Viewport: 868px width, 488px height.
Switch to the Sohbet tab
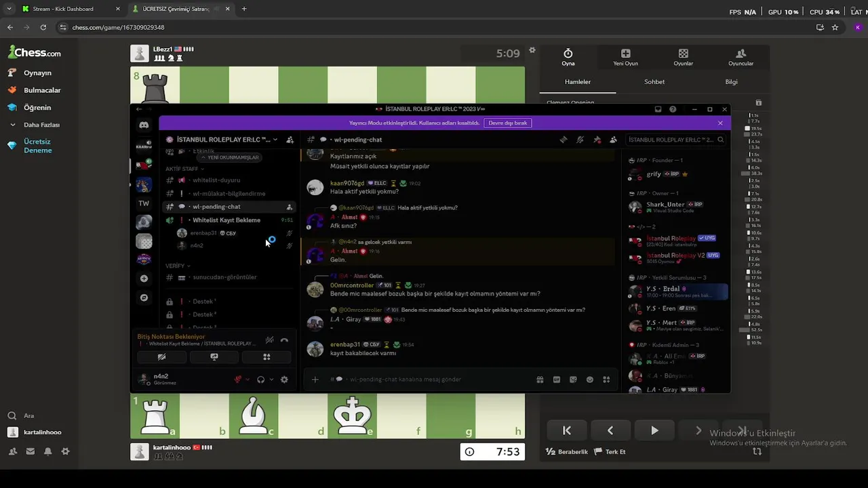tap(654, 82)
